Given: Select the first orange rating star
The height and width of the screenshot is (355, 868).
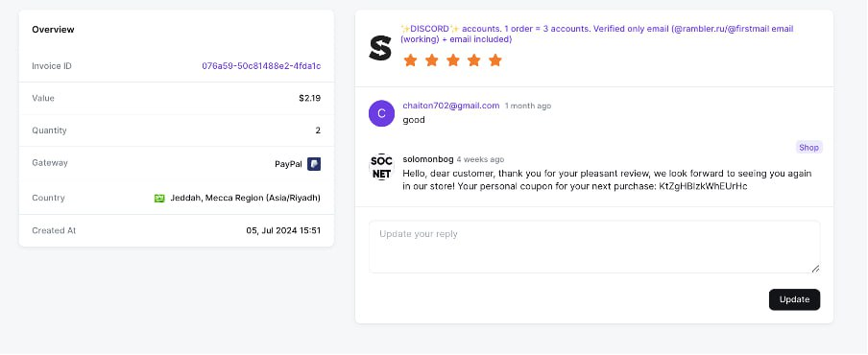Looking at the screenshot, I should [x=410, y=59].
